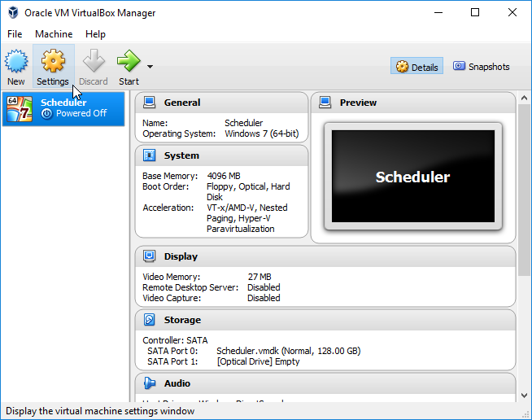Open Start button dropdown arrow
The height and width of the screenshot is (420, 532).
tap(150, 67)
